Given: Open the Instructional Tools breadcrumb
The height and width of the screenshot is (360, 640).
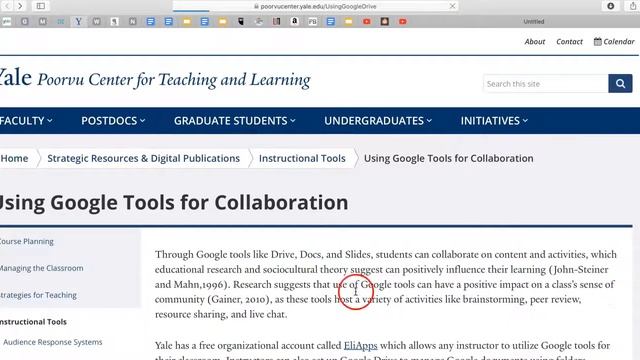Looking at the screenshot, I should [302, 158].
